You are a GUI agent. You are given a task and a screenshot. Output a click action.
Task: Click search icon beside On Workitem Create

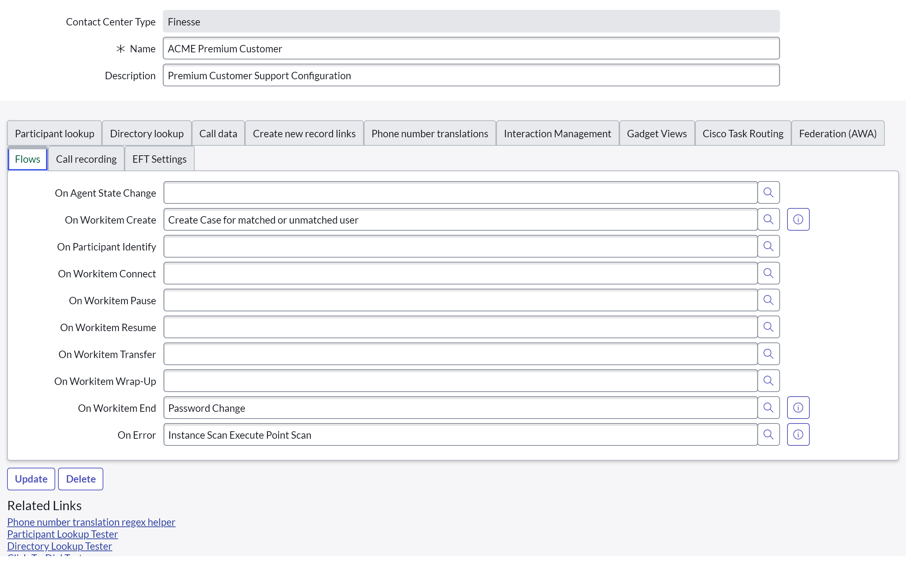pos(768,220)
